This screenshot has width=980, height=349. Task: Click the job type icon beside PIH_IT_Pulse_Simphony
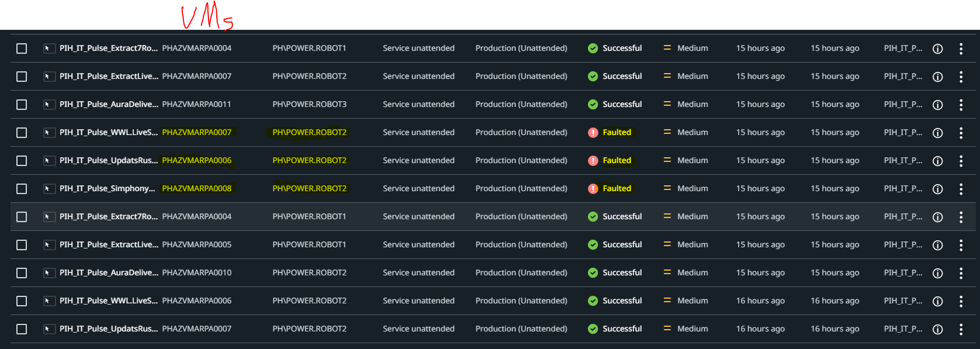tap(47, 189)
